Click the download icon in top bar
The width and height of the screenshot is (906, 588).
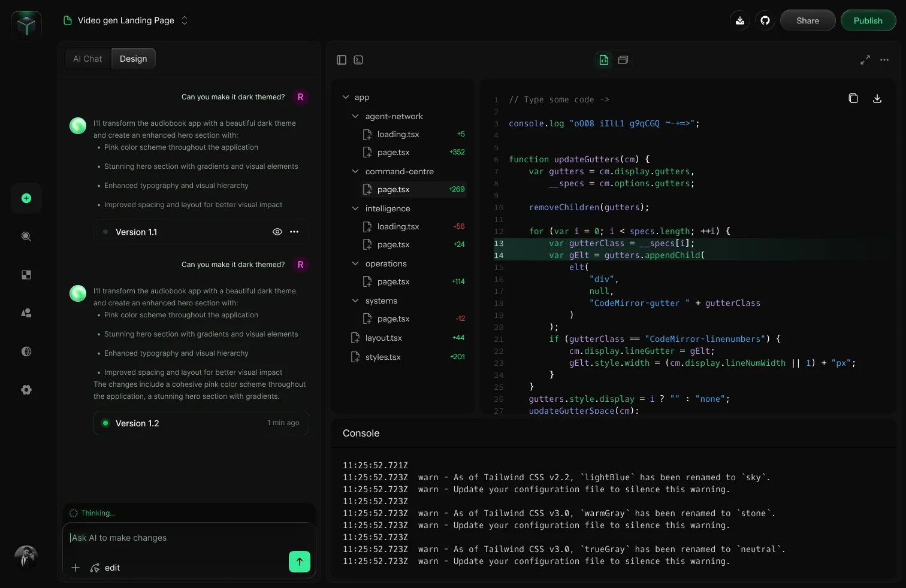[740, 20]
